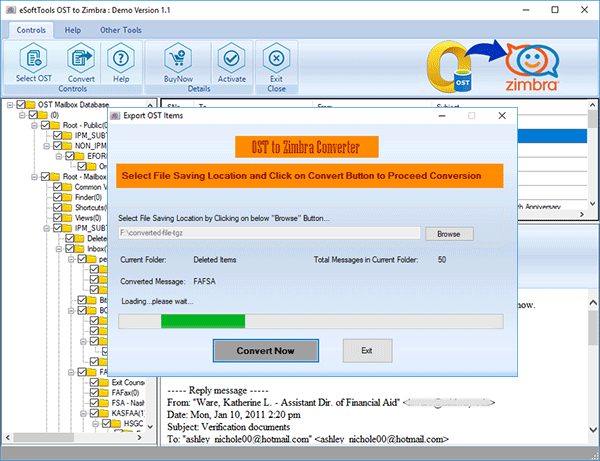The width and height of the screenshot is (600, 461).
Task: Click the app icon in main title bar
Action: [x=11, y=10]
